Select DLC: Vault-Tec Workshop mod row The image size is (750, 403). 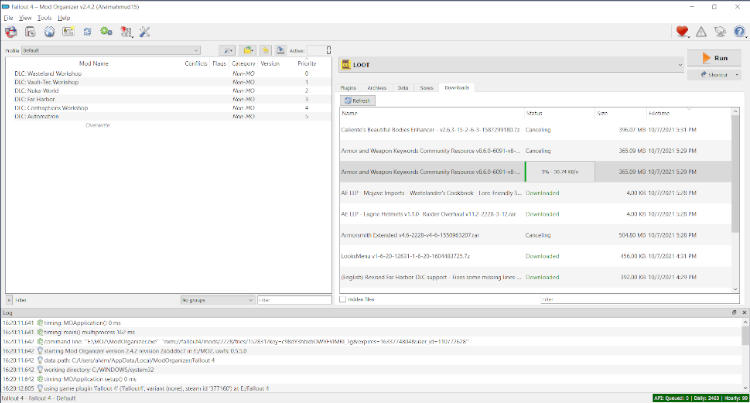pos(167,82)
